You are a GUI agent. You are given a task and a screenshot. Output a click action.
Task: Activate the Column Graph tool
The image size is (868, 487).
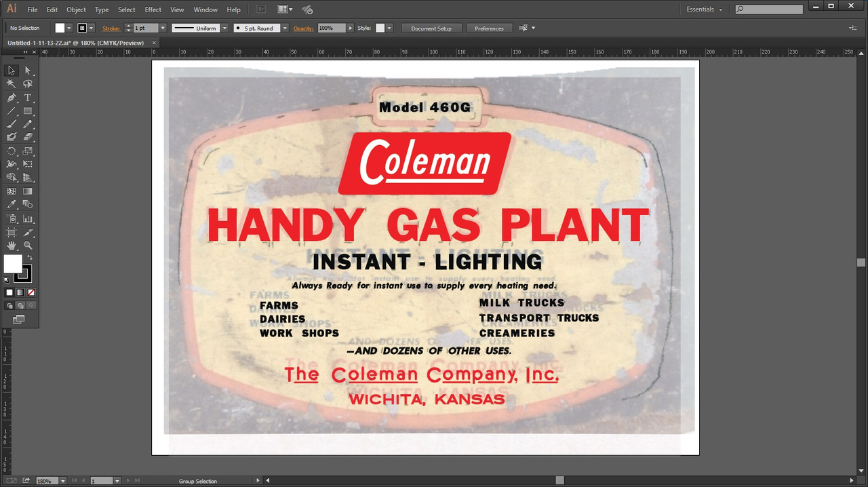pos(28,218)
